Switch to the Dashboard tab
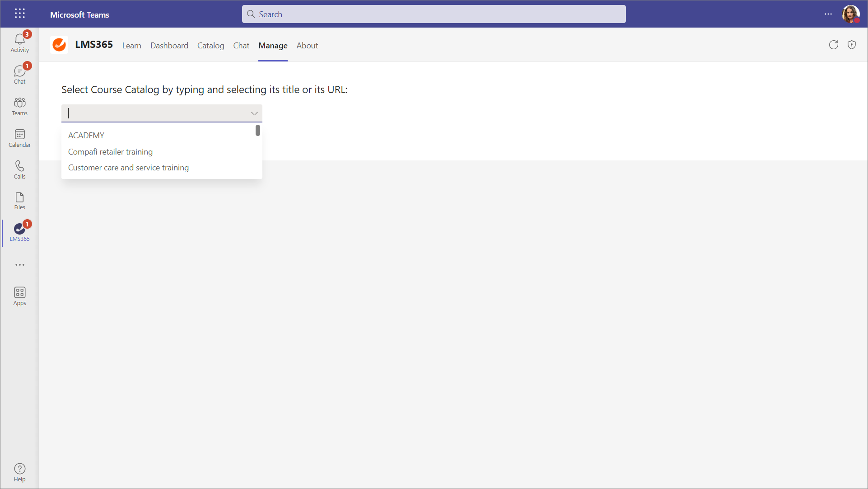Image resolution: width=868 pixels, height=489 pixels. (169, 46)
